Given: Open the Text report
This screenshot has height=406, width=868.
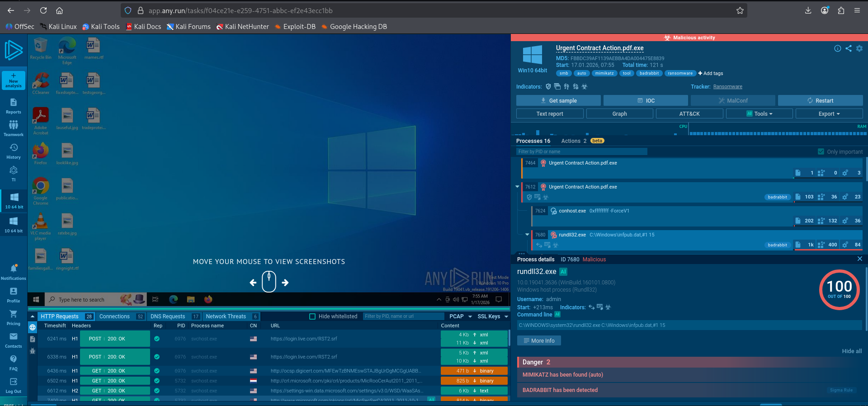Looking at the screenshot, I should (x=550, y=114).
